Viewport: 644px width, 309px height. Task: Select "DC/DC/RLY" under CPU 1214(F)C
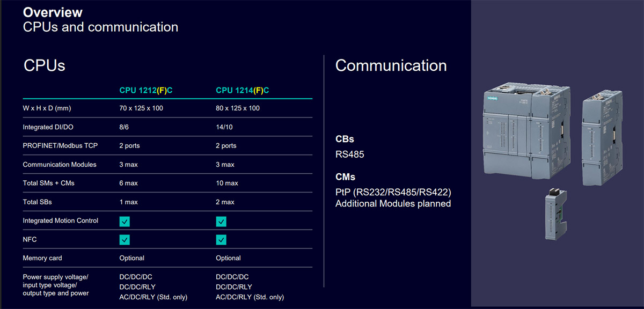tap(233, 287)
